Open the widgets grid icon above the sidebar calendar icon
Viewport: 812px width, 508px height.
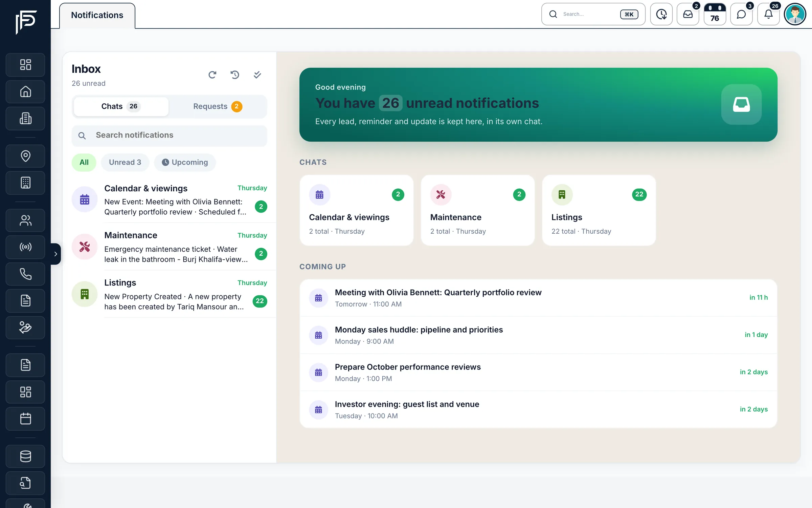click(x=25, y=392)
